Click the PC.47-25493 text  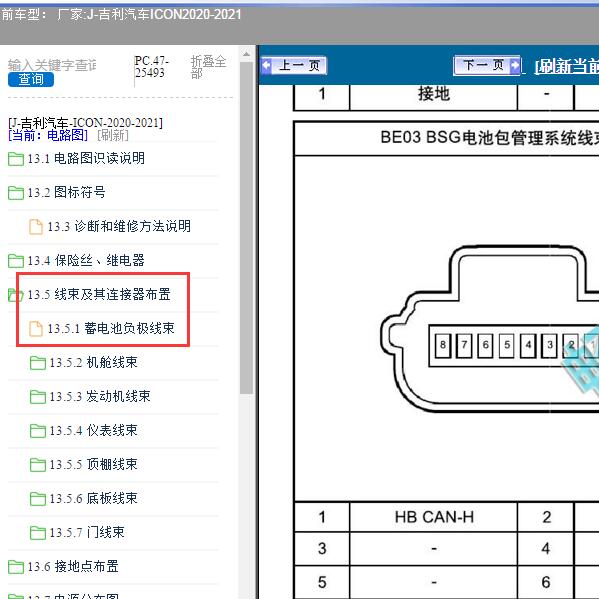pos(152,66)
